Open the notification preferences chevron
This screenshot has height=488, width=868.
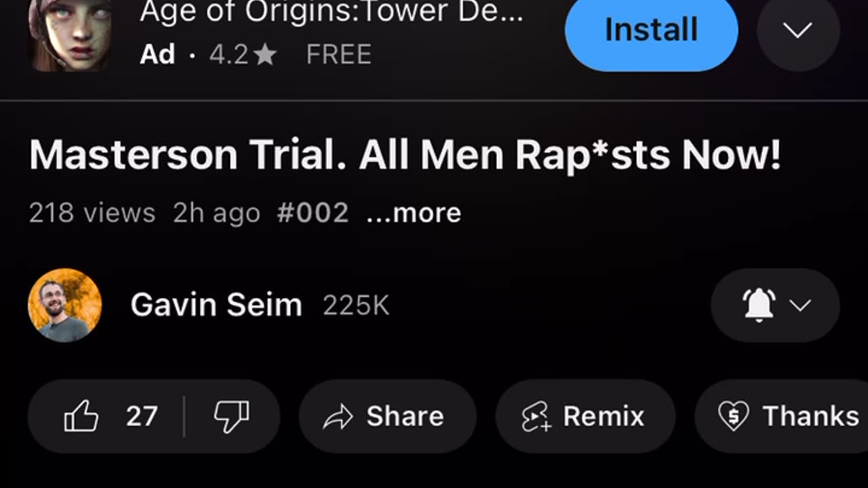coord(800,306)
